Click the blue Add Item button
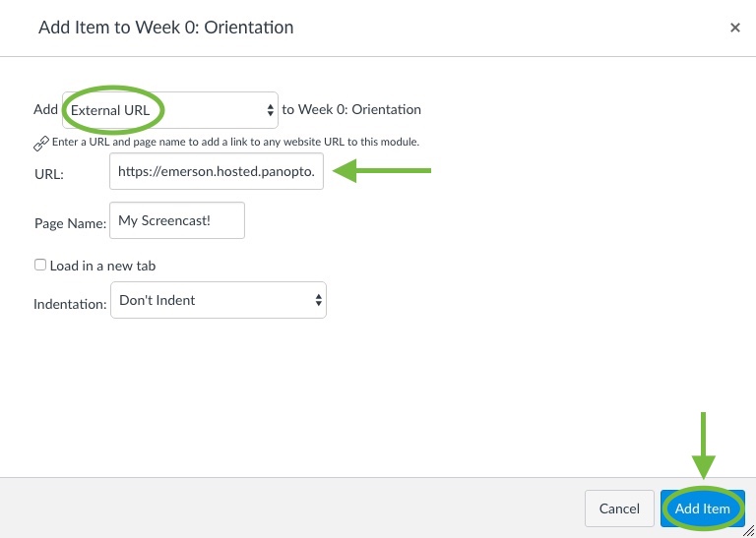The image size is (756, 538). (703, 508)
